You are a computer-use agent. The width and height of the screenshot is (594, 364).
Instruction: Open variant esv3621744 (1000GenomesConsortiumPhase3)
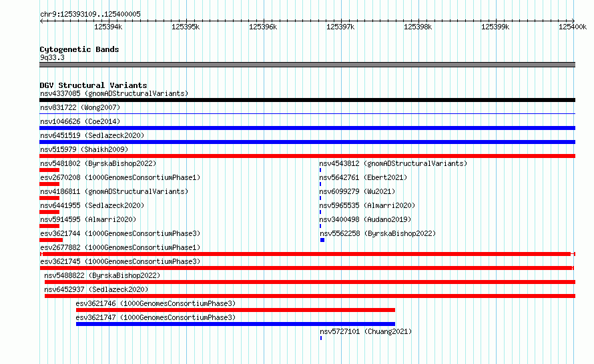(x=120, y=233)
